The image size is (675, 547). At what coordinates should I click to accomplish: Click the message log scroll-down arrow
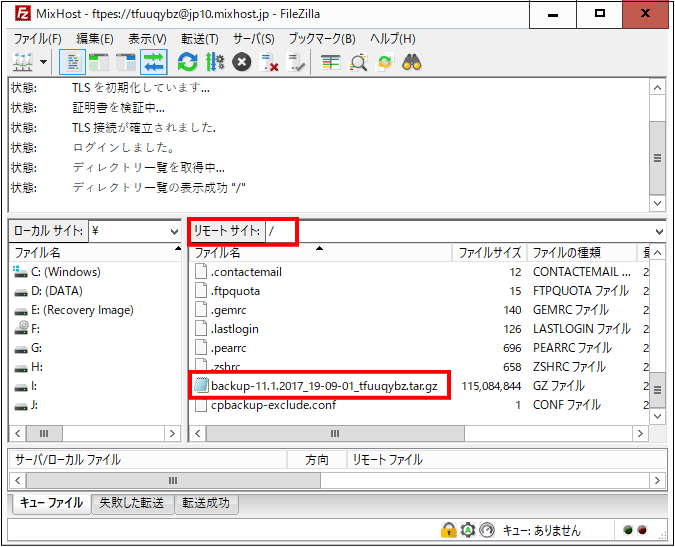click(x=657, y=203)
